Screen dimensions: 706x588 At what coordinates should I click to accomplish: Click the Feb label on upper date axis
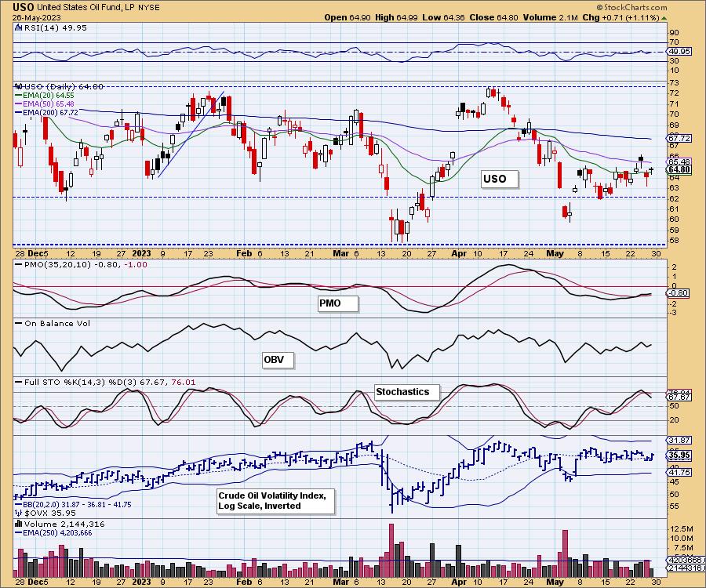coord(244,253)
